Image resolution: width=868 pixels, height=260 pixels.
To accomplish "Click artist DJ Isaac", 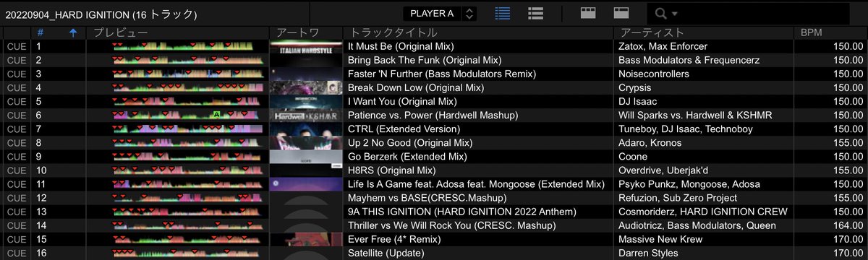I will (x=637, y=101).
